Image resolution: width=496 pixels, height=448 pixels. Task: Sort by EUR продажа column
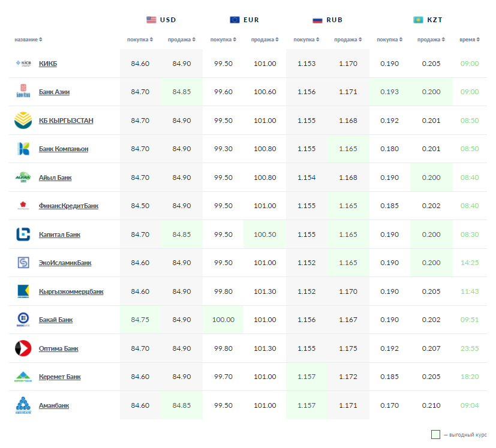point(264,40)
